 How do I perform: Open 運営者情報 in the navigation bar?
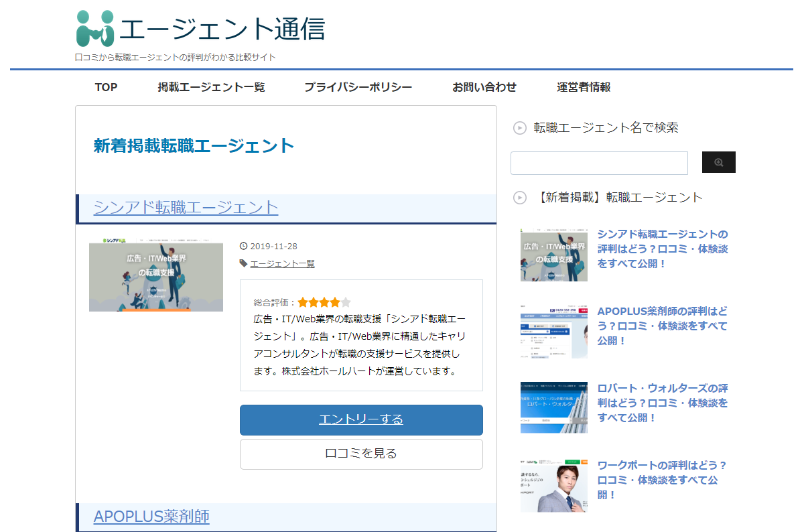(x=584, y=87)
